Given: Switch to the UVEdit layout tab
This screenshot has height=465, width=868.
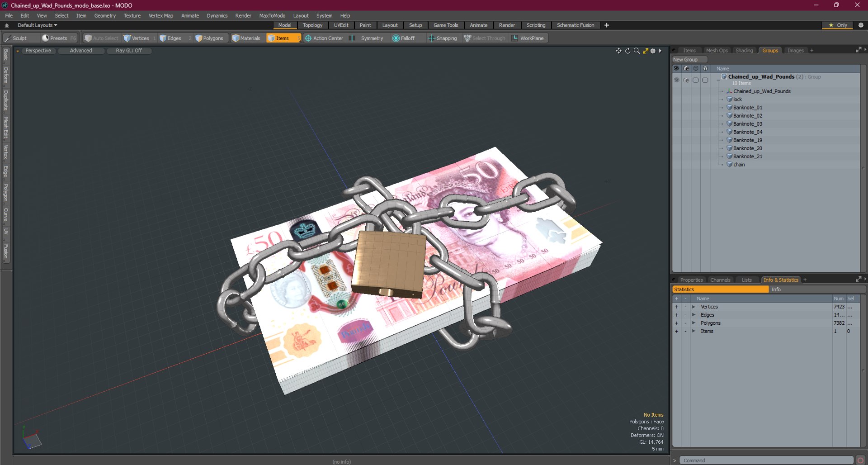Looking at the screenshot, I should point(341,25).
